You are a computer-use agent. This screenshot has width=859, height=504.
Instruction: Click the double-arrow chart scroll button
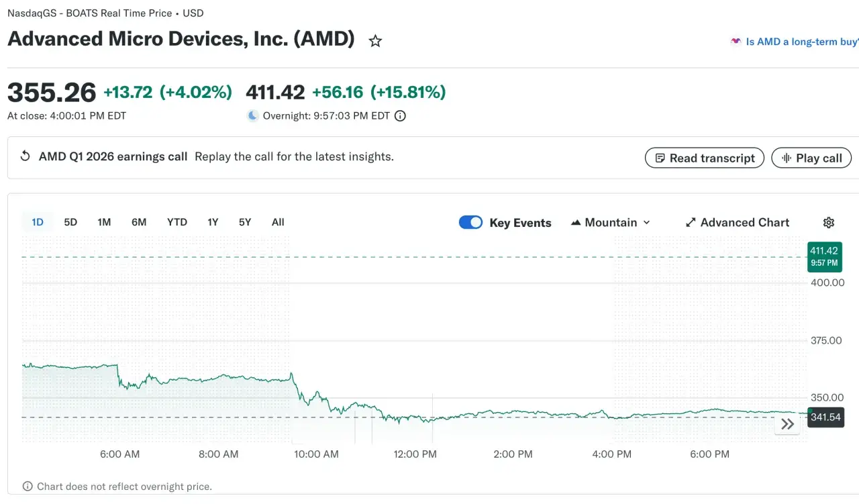(x=787, y=423)
